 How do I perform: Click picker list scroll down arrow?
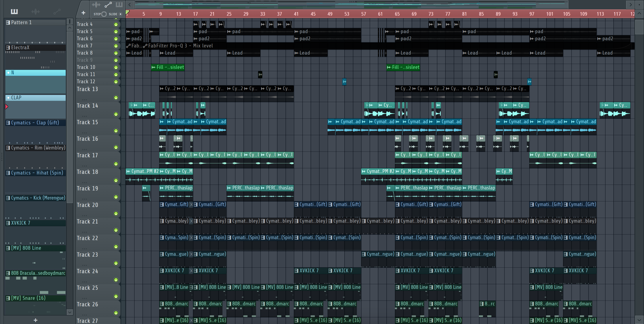pos(70,312)
